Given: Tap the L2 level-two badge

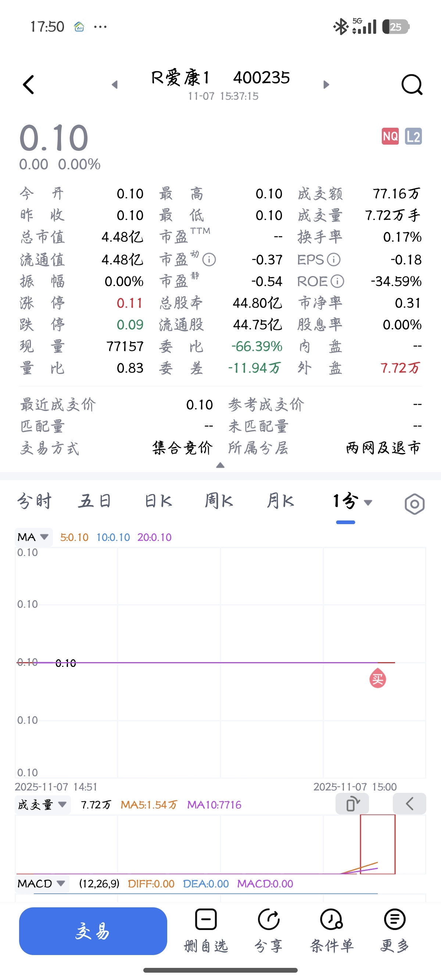Looking at the screenshot, I should point(413,136).
